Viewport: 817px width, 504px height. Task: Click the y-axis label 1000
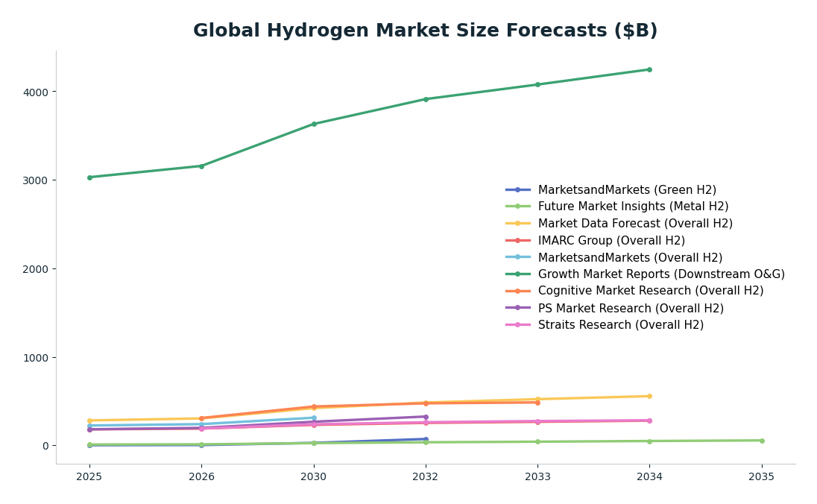click(x=37, y=358)
